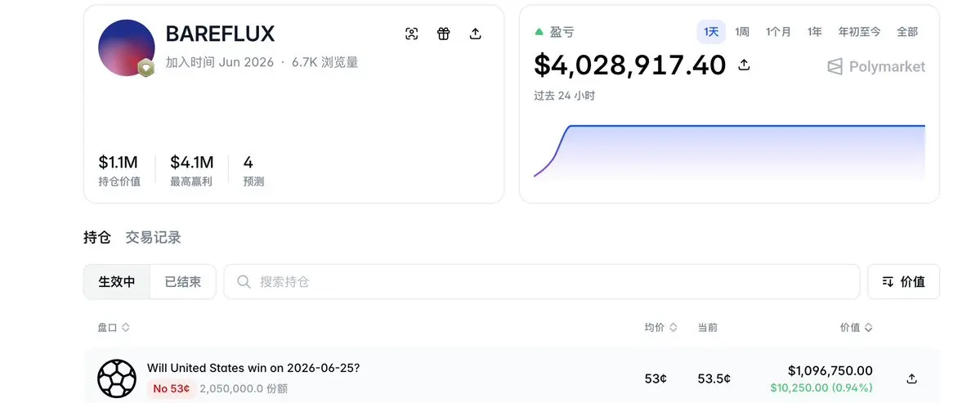
Task: Open the 价值 sort dropdown button
Action: tap(903, 282)
